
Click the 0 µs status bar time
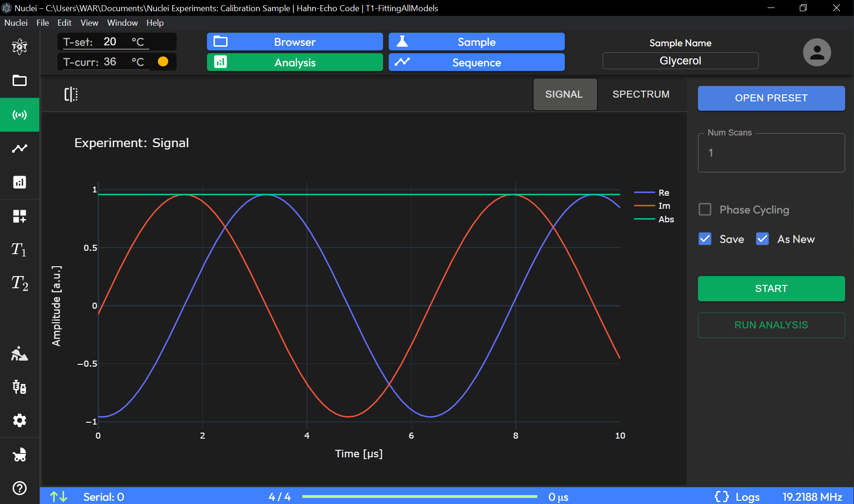point(558,497)
